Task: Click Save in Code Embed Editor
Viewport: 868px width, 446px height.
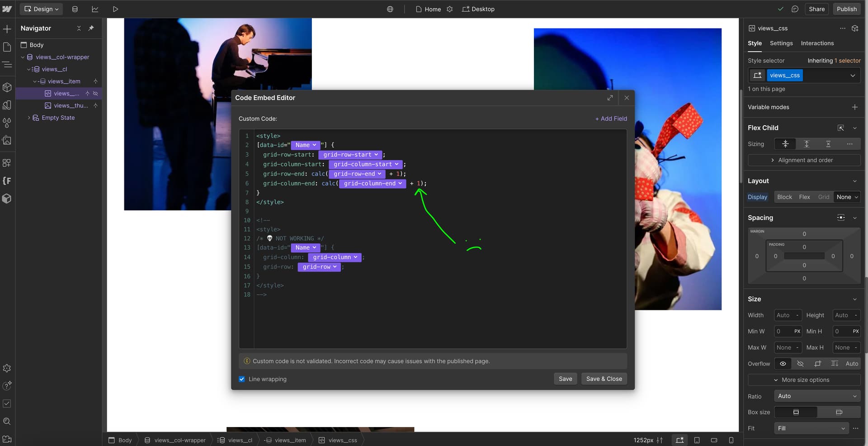Action: [x=565, y=379]
